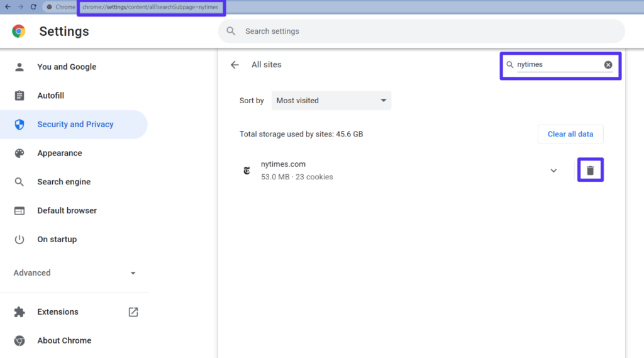Click the person icon for You and Google
The height and width of the screenshot is (358, 644).
19,67
